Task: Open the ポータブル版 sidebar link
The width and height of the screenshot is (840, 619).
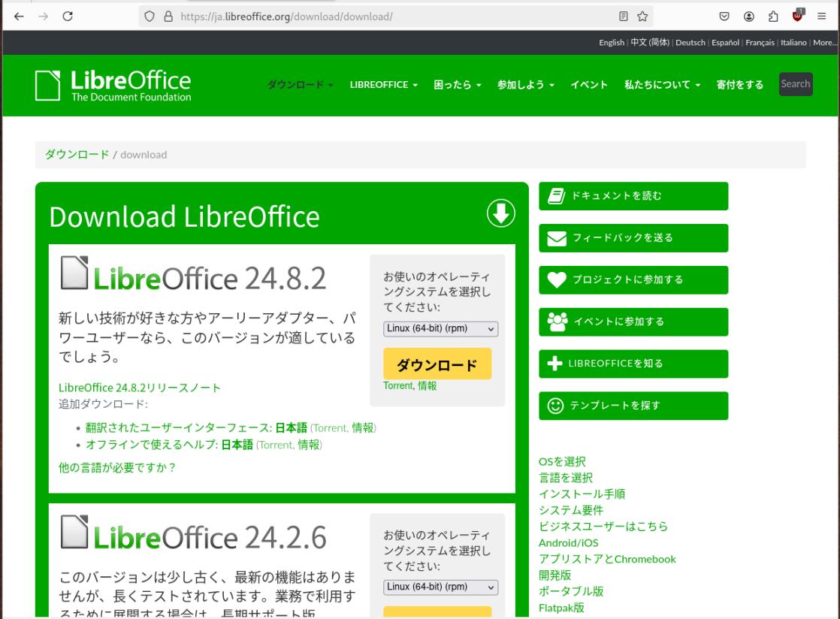Action: [571, 591]
